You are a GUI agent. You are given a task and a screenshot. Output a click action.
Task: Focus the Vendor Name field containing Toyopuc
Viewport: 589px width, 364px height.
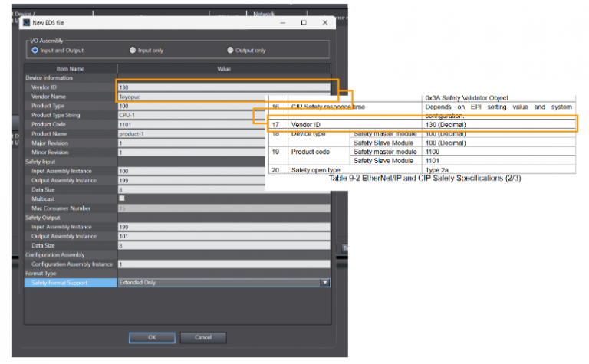[x=192, y=97]
